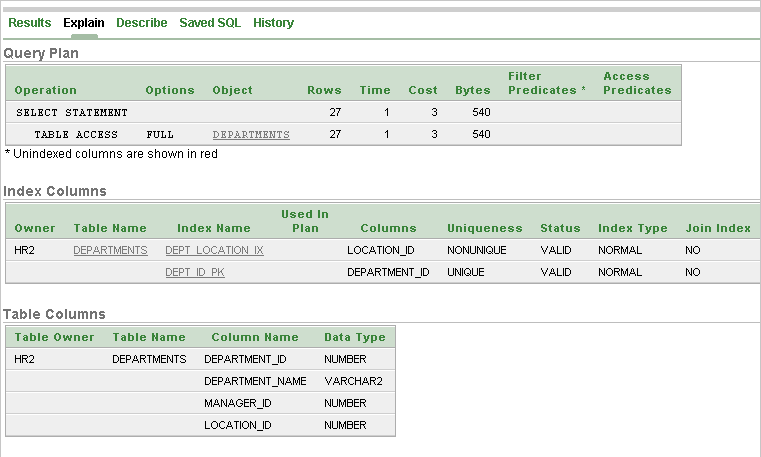Click the Used In Plan column header

(x=305, y=221)
